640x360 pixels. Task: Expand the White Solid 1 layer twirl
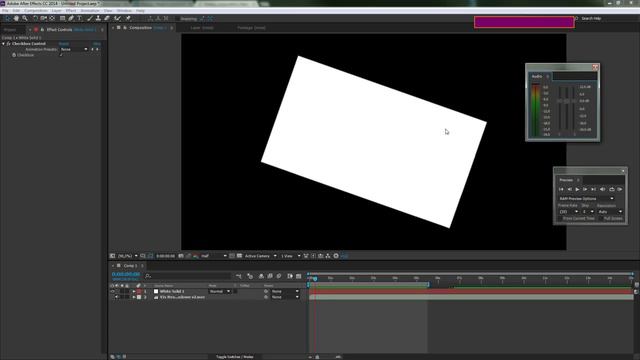134,291
